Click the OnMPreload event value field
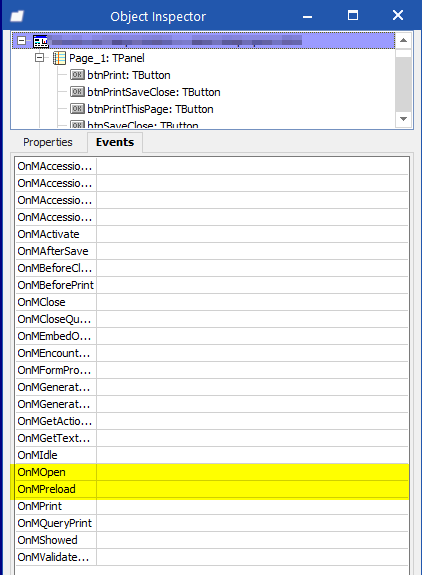This screenshot has width=422, height=575. (252, 489)
